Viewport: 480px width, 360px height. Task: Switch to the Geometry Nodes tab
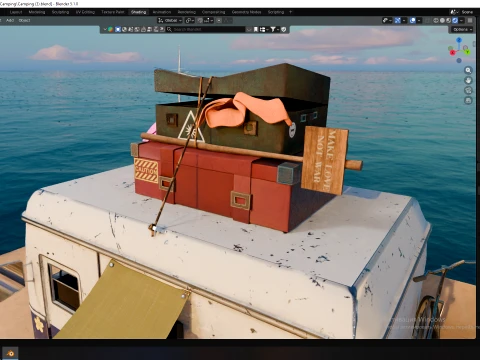[x=247, y=12]
